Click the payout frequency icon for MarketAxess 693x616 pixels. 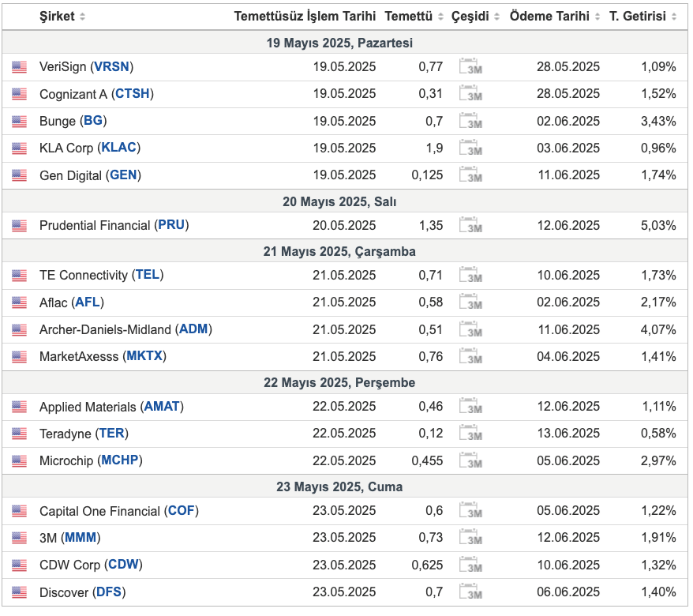(x=470, y=356)
